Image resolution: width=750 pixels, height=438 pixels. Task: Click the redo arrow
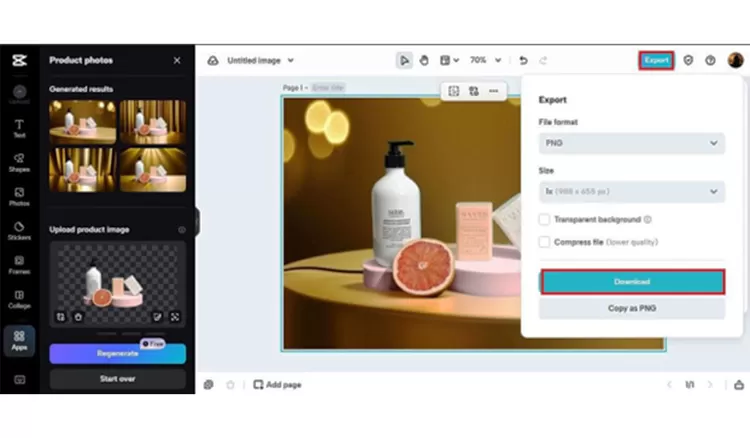click(543, 60)
